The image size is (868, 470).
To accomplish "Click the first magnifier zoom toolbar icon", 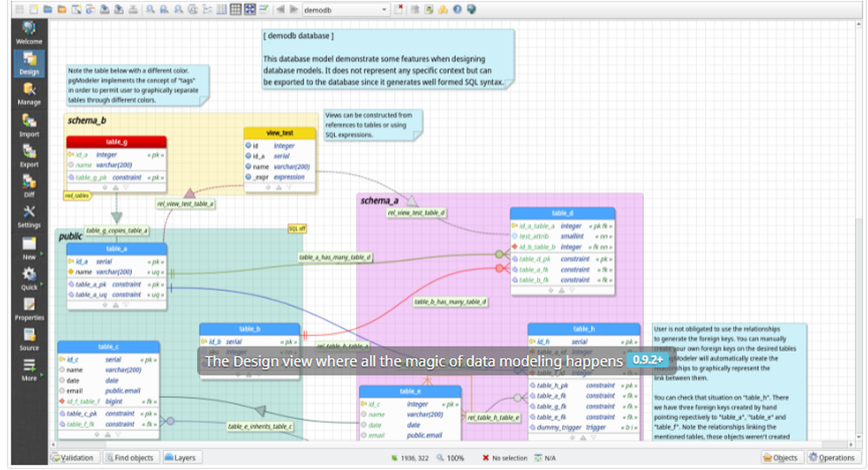I will point(150,10).
